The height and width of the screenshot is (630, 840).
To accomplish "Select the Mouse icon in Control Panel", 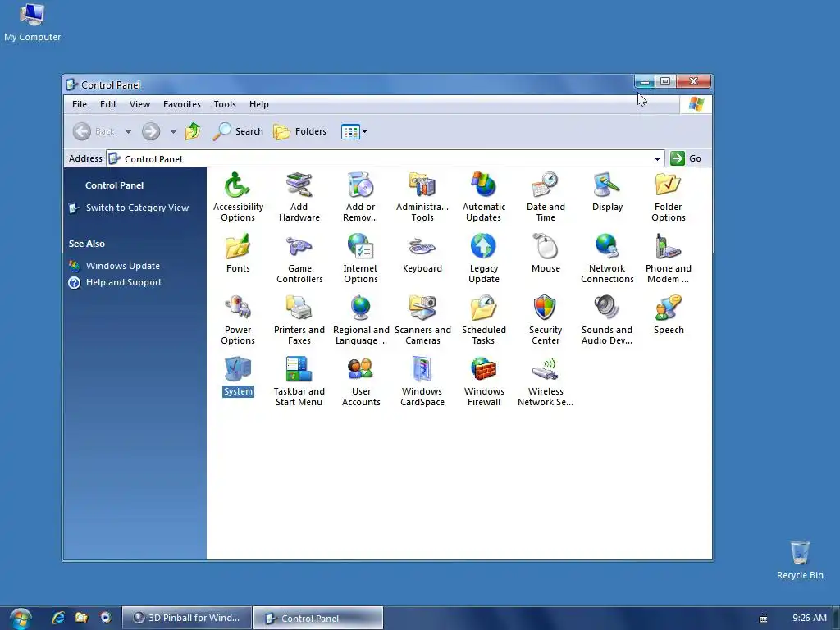I will click(x=546, y=253).
